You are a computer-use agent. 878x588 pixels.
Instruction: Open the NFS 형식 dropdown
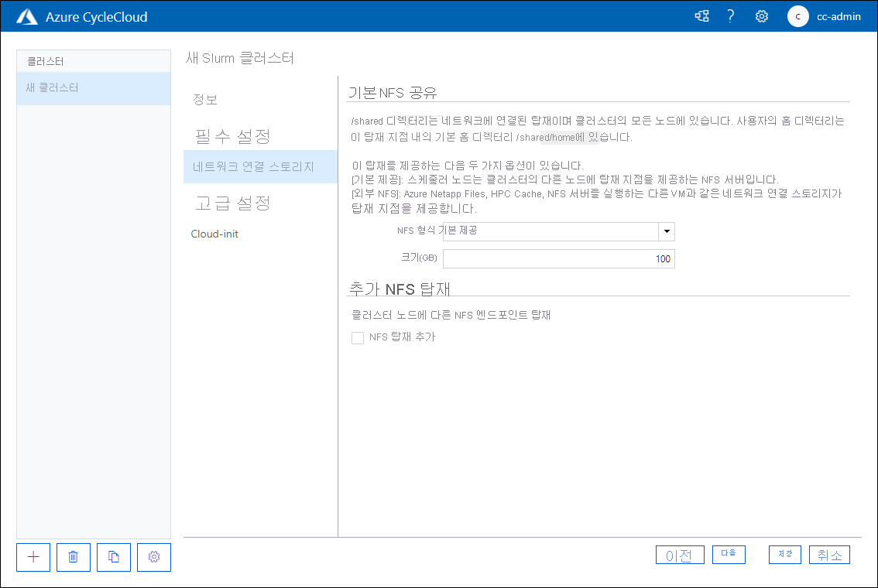coord(666,231)
